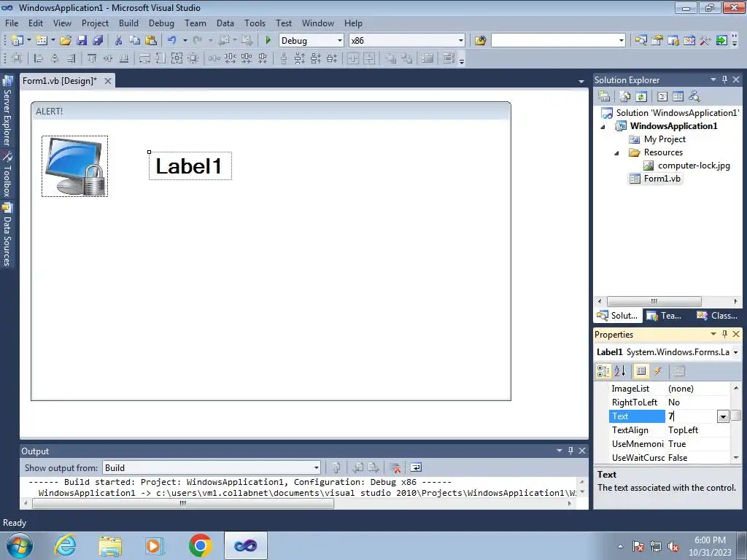
Task: Open the Debug configuration dropdown
Action: click(x=340, y=41)
